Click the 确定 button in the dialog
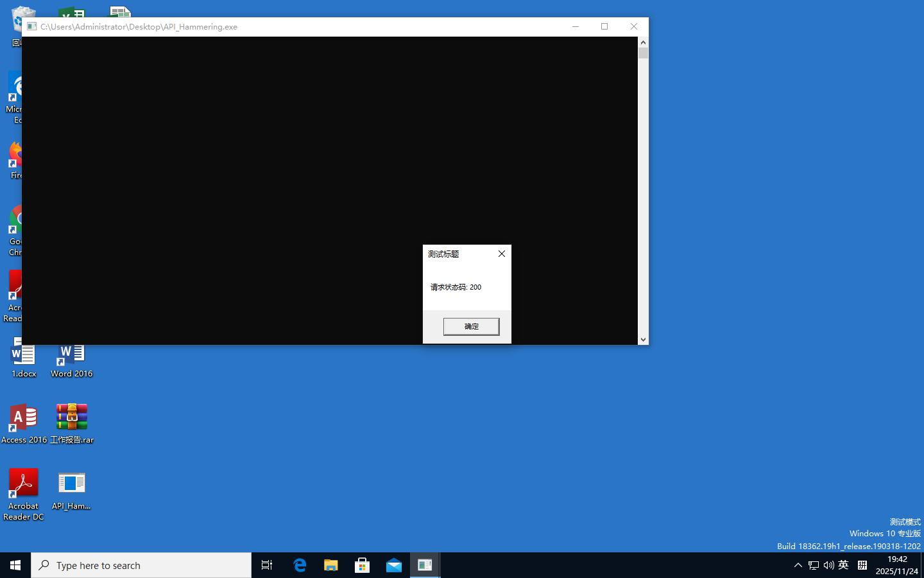 coord(471,326)
